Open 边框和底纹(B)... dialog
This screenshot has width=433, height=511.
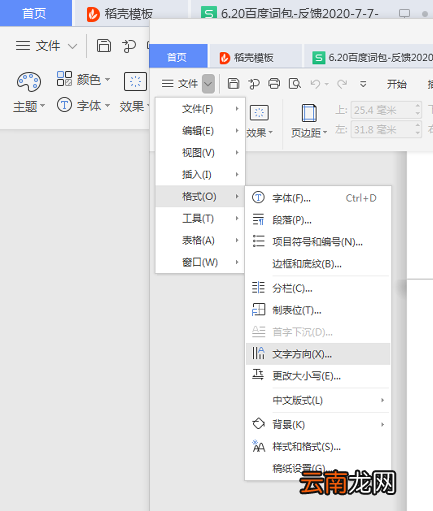[x=318, y=264]
